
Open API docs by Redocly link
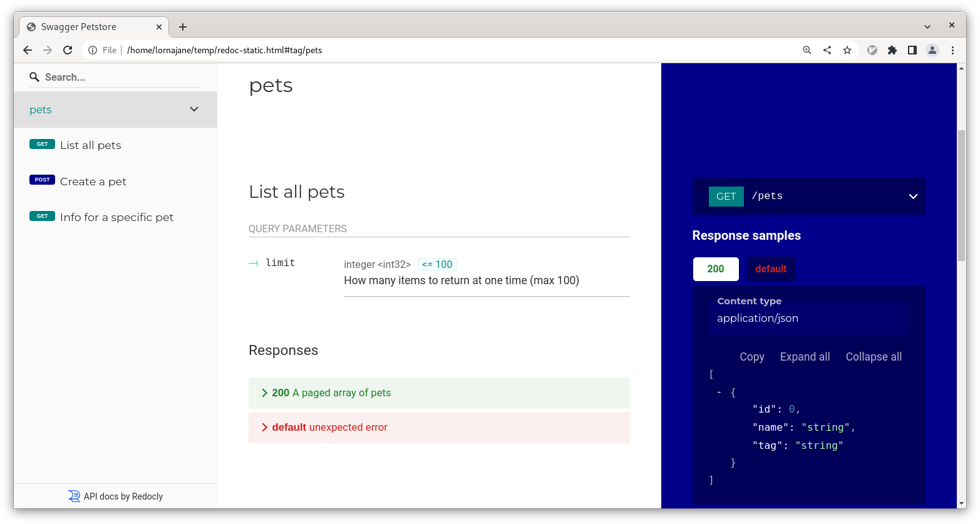click(x=116, y=496)
